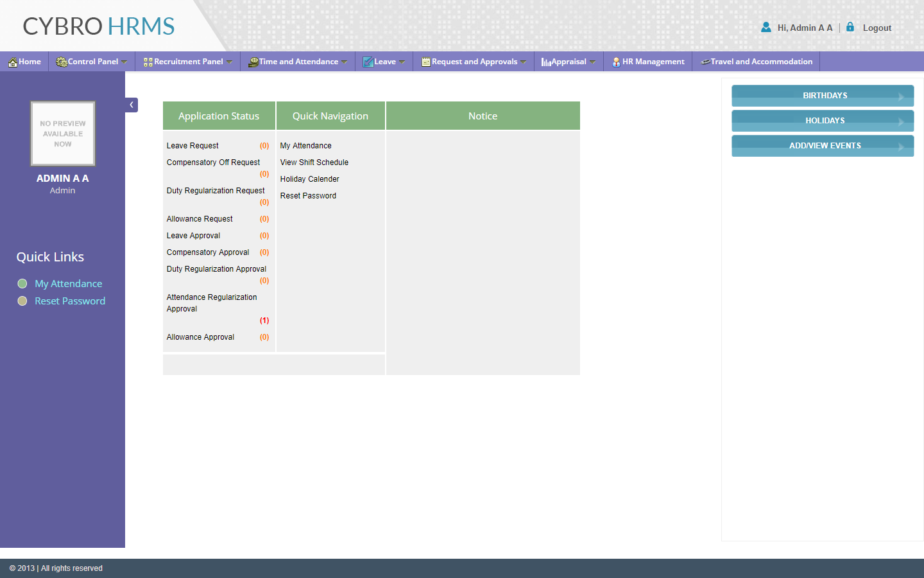
Task: Click the Request and Approvals calendar icon
Action: [426, 62]
